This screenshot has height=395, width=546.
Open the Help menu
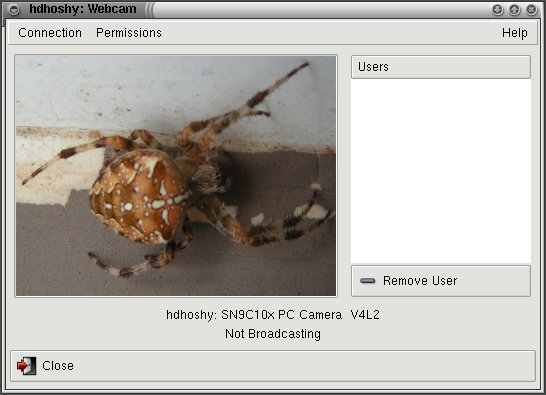click(514, 33)
